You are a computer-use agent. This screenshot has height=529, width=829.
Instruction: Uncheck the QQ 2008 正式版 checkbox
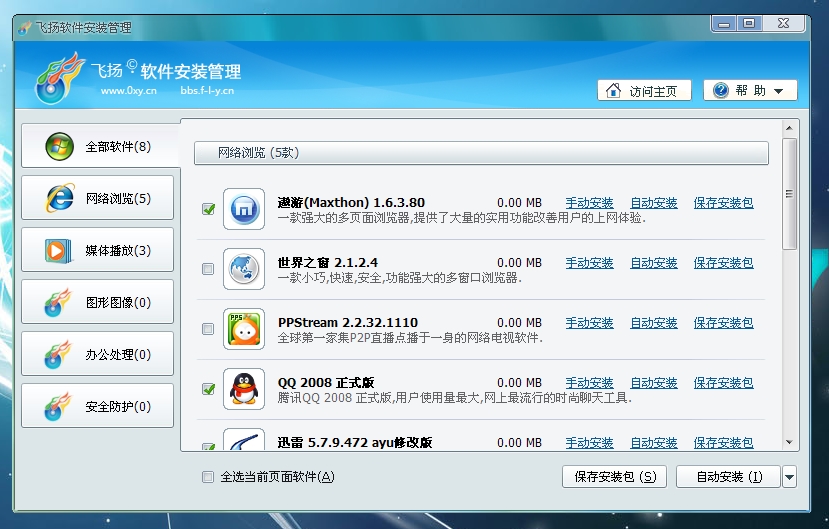tap(208, 389)
